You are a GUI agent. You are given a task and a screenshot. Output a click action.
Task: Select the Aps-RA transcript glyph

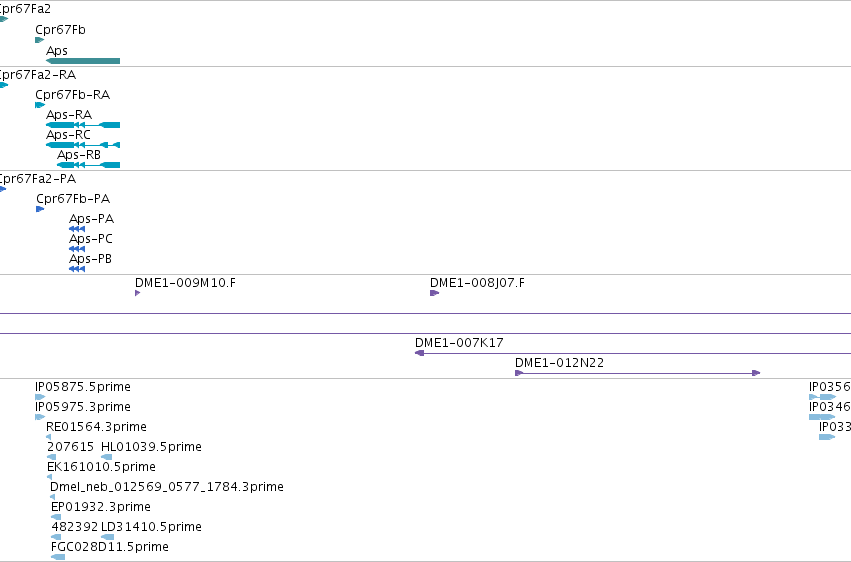83,125
